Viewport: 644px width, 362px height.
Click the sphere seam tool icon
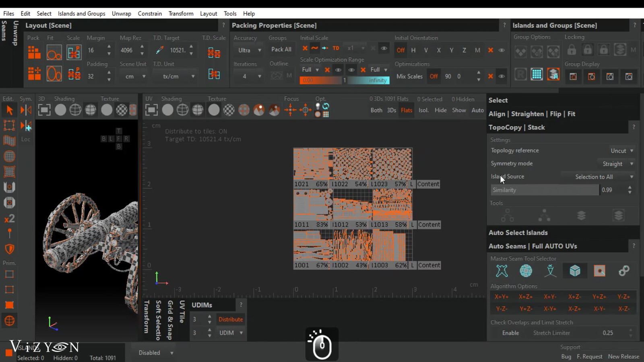pyautogui.click(x=526, y=271)
